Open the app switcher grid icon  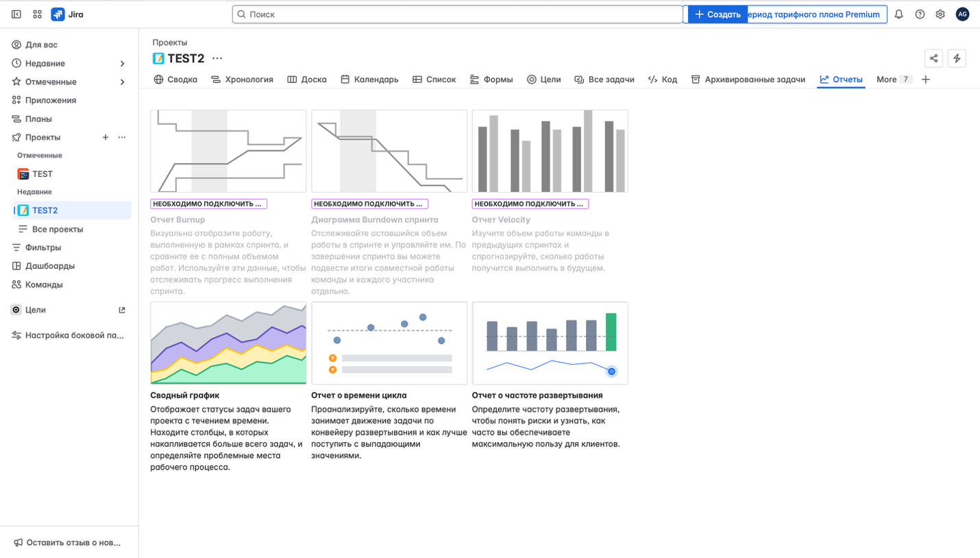pyautogui.click(x=38, y=14)
